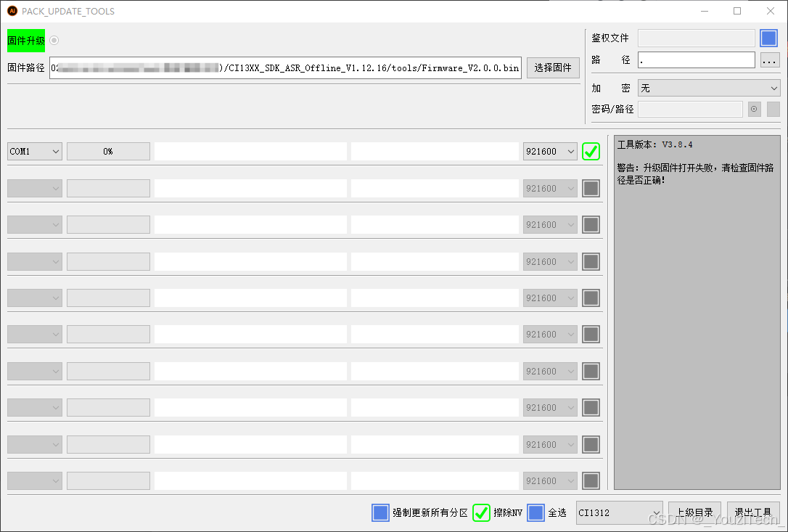
Task: Click the 上级目录 button
Action: pos(694,512)
